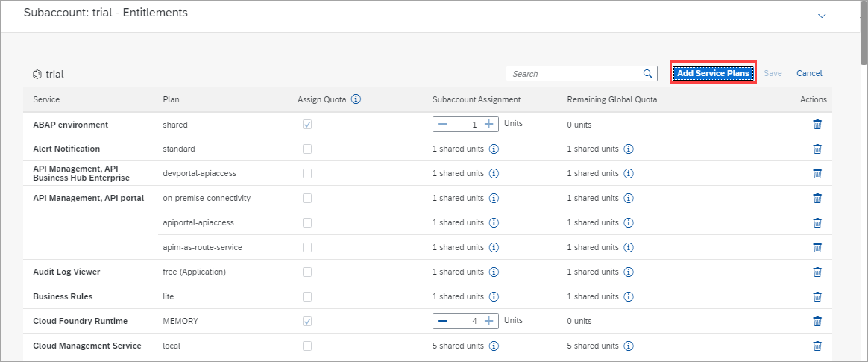The width and height of the screenshot is (868, 362).
Task: Show remaining quota info for Business Rules
Action: pyautogui.click(x=629, y=296)
